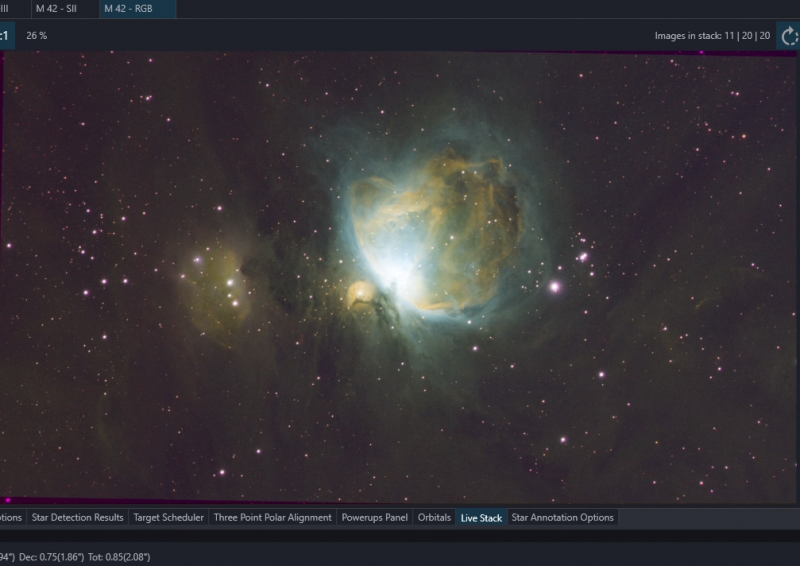Image resolution: width=800 pixels, height=566 pixels.
Task: Click the Orion Nebula stacked image
Action: click(x=398, y=277)
